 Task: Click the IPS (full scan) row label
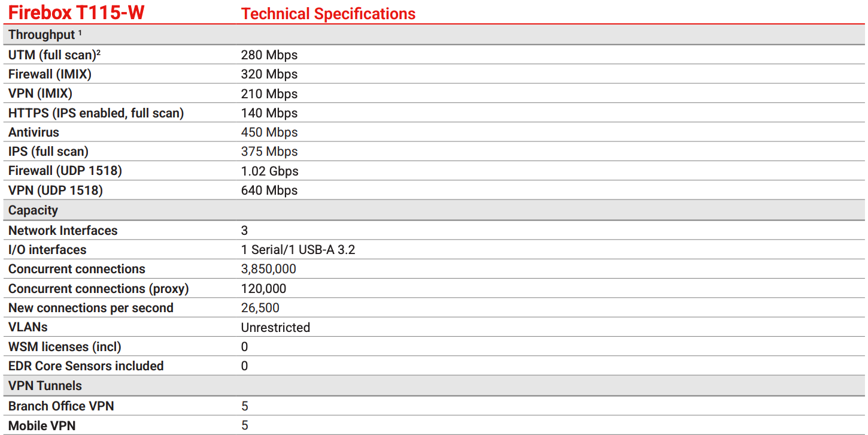[x=48, y=152]
